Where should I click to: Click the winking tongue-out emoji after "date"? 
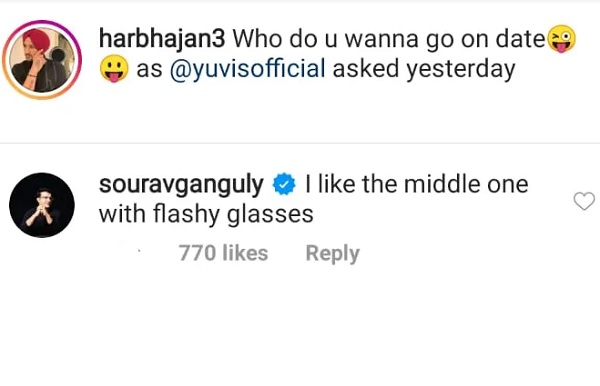[562, 39]
